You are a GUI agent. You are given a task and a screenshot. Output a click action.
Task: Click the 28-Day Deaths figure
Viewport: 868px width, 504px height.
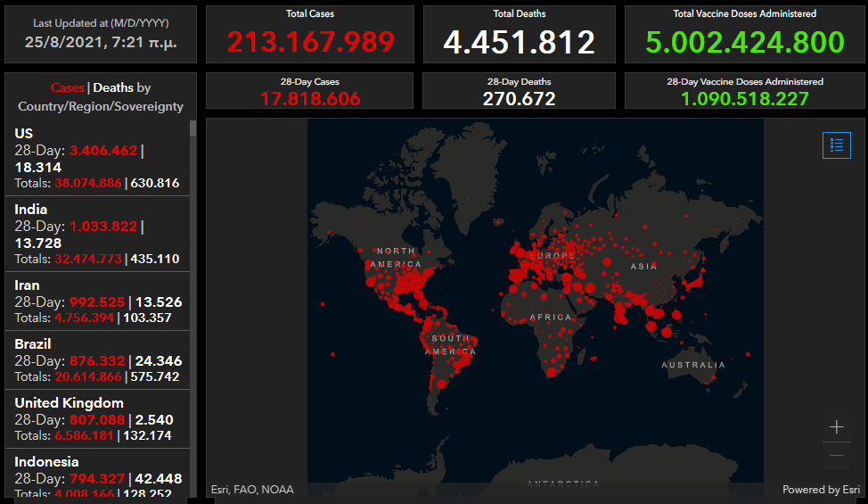tap(519, 98)
